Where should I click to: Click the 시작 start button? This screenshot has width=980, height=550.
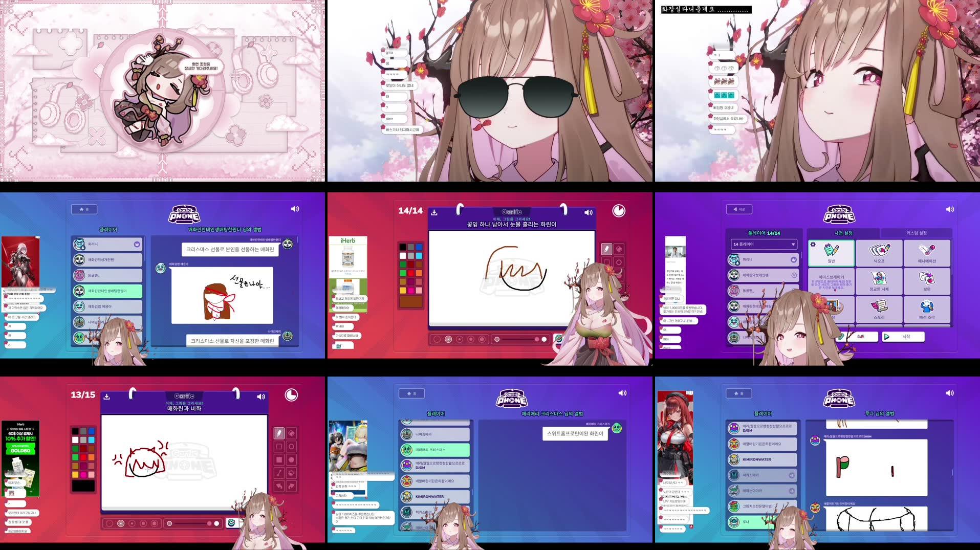pyautogui.click(x=903, y=336)
